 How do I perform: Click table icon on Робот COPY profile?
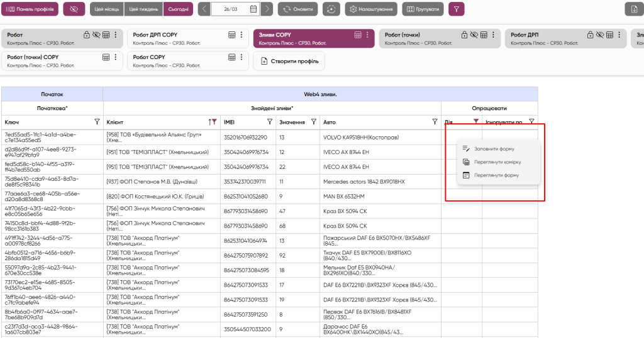232,57
